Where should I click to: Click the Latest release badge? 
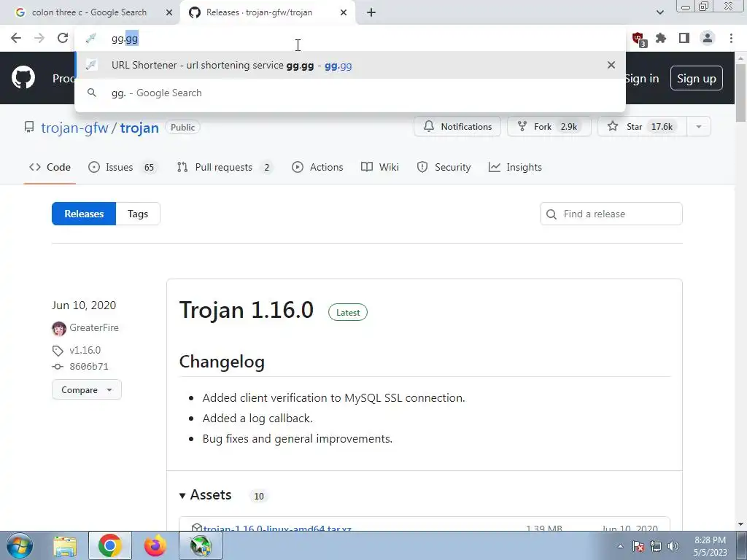[x=348, y=312]
